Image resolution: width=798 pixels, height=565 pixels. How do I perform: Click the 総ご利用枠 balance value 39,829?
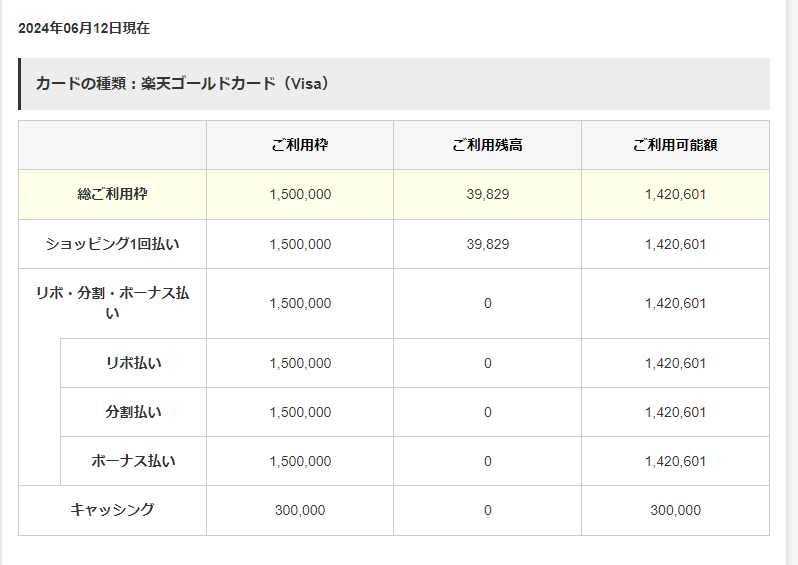pos(488,194)
